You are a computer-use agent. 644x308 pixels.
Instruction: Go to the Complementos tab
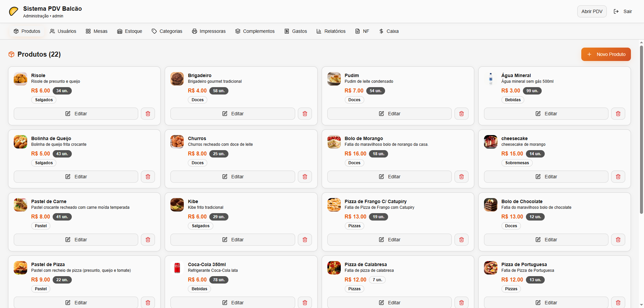[255, 31]
